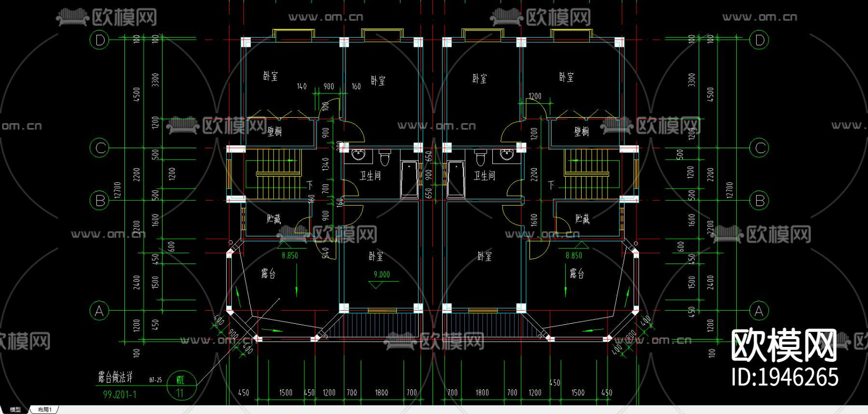Click 8.850 elevation on right terrace

pyautogui.click(x=574, y=256)
